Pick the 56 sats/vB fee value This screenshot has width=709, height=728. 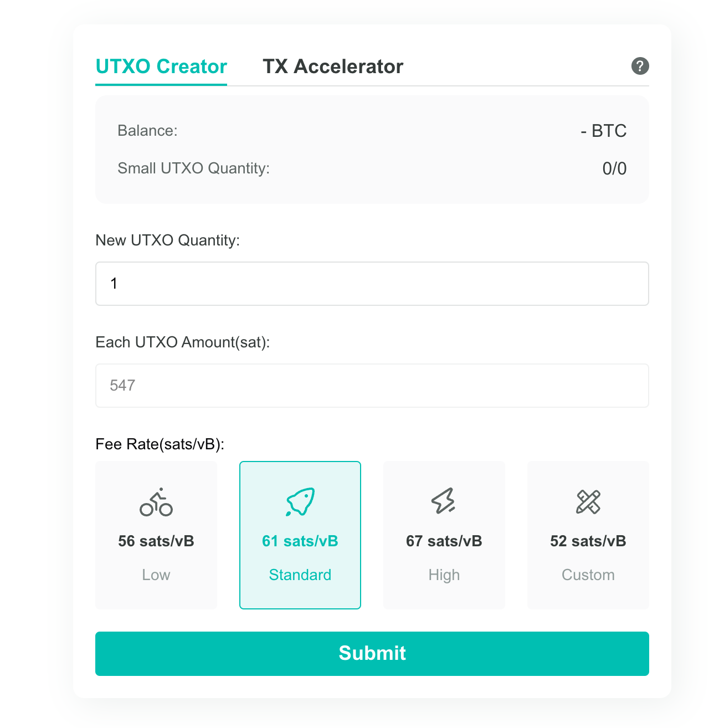156,541
